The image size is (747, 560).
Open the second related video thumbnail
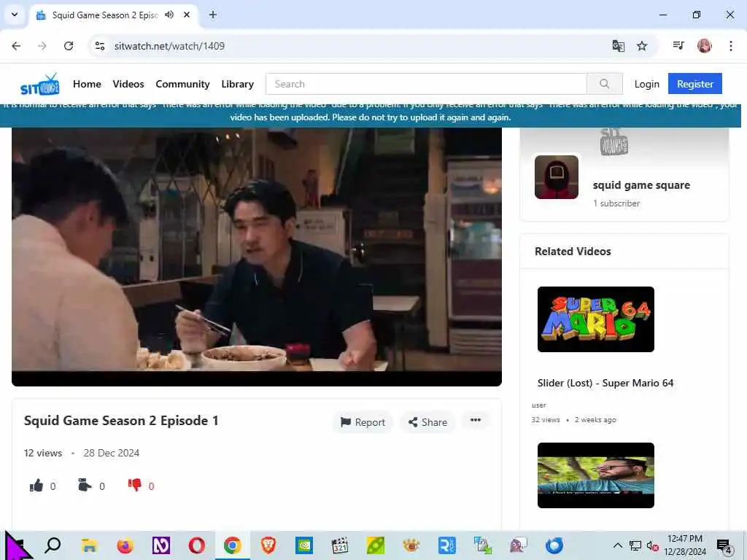[x=595, y=475]
